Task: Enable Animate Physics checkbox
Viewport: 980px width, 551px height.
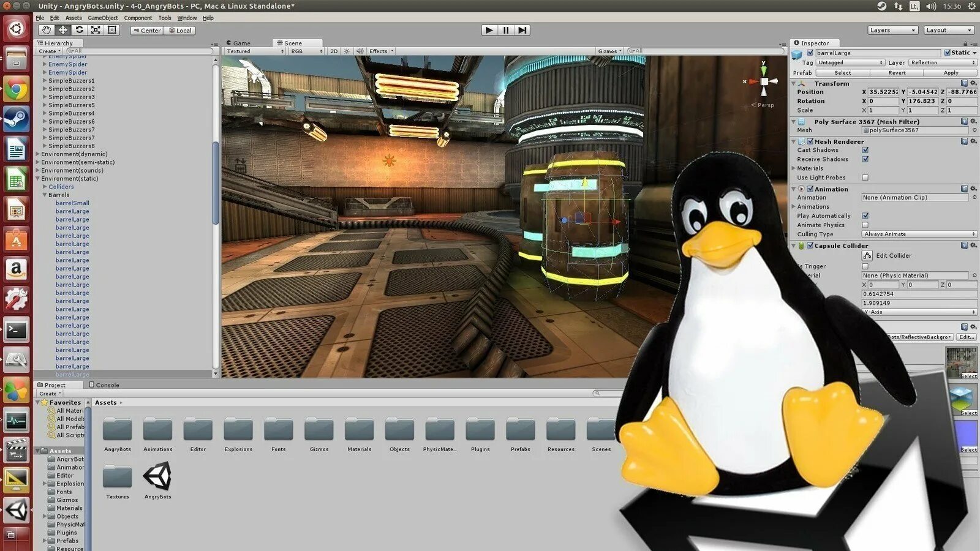Action: [x=865, y=225]
